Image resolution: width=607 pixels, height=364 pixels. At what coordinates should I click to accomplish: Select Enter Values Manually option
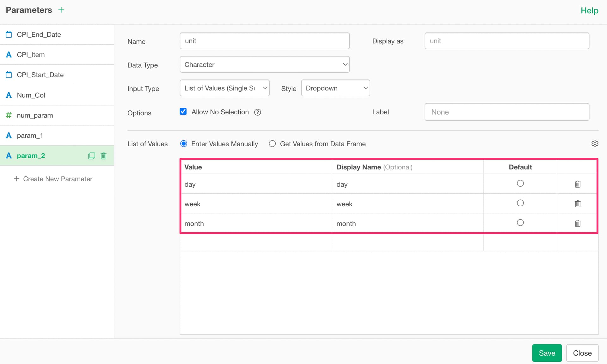[x=184, y=144]
